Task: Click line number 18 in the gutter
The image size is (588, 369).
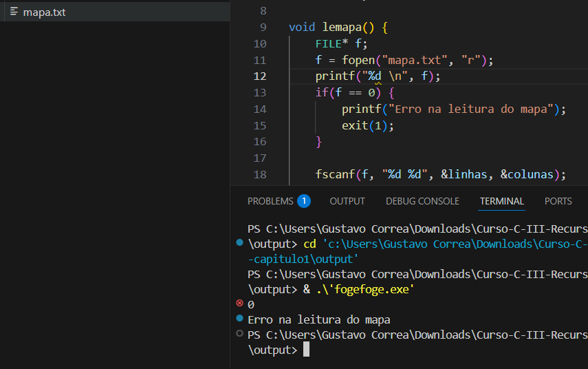Action: click(260, 175)
